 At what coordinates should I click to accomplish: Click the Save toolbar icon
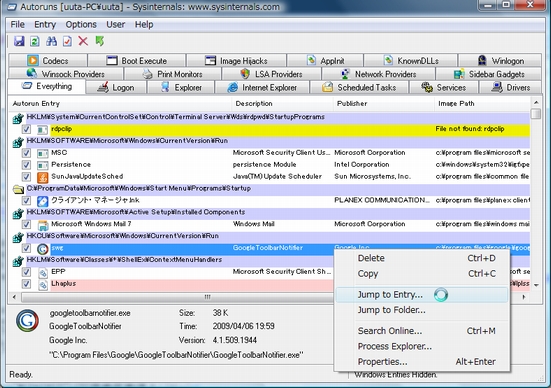coord(19,41)
